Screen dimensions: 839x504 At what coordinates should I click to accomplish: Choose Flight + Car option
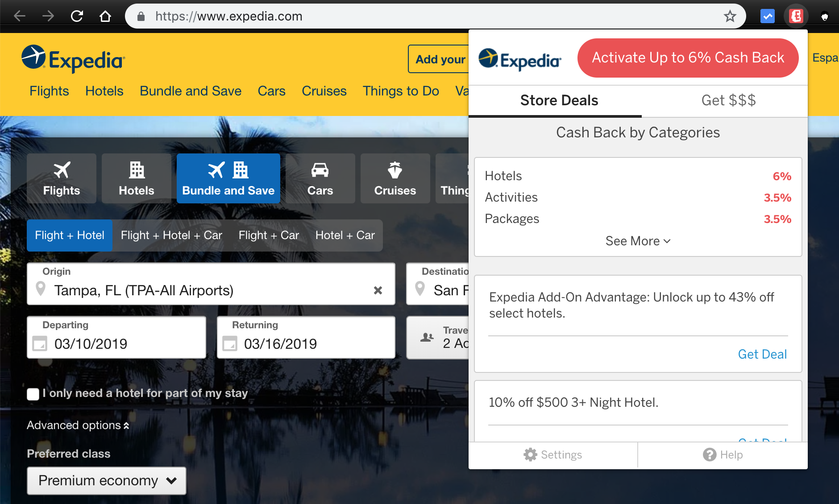coord(269,235)
